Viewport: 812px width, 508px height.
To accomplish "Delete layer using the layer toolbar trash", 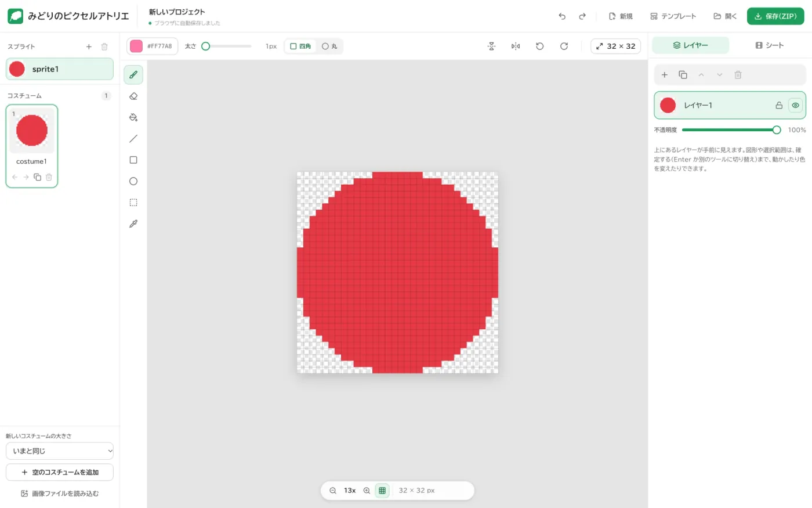I will 738,75.
